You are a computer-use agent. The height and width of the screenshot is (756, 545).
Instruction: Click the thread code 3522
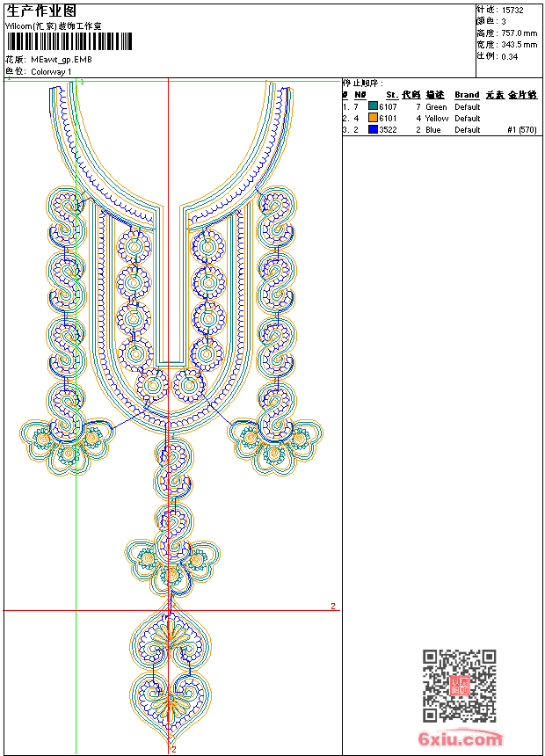[388, 130]
